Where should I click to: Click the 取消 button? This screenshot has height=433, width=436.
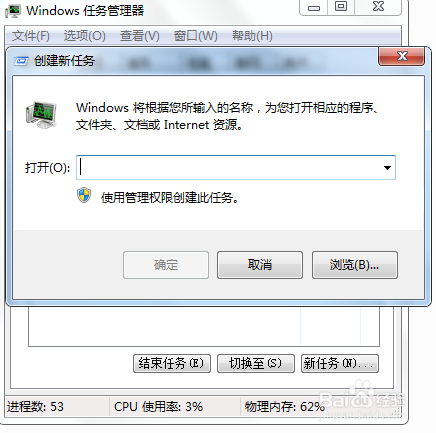[260, 265]
